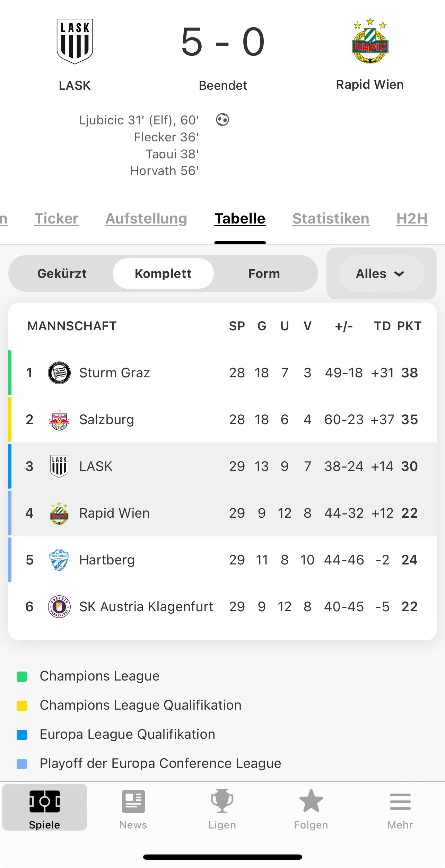Open the H2H tab
Screen dimensions: 445x868
pos(412,219)
